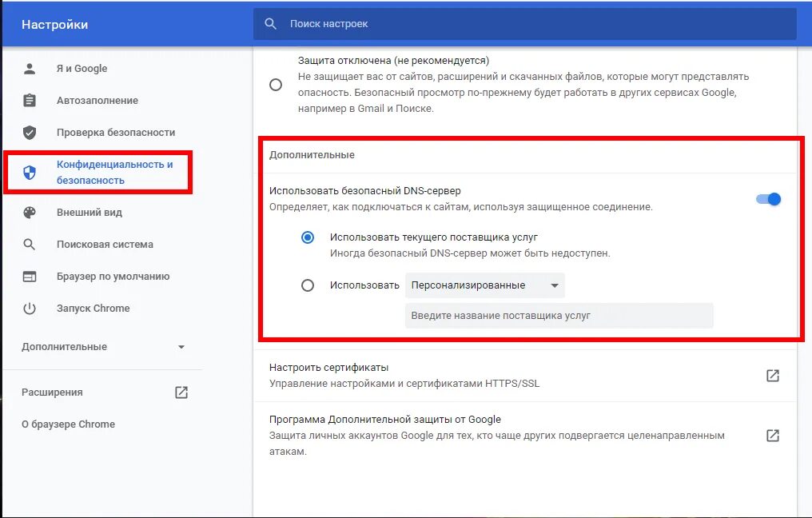This screenshot has height=518, width=812.
Task: Select Использовать текущего поставщика услуг radio button
Action: pos(308,237)
